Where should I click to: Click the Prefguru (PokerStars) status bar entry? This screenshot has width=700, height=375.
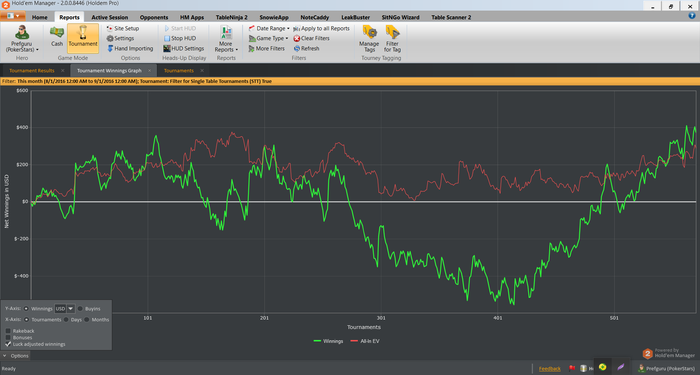pyautogui.click(x=667, y=368)
